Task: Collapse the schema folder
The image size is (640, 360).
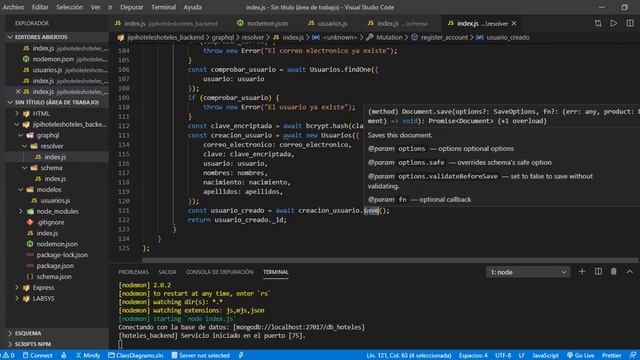Action: 25,168
